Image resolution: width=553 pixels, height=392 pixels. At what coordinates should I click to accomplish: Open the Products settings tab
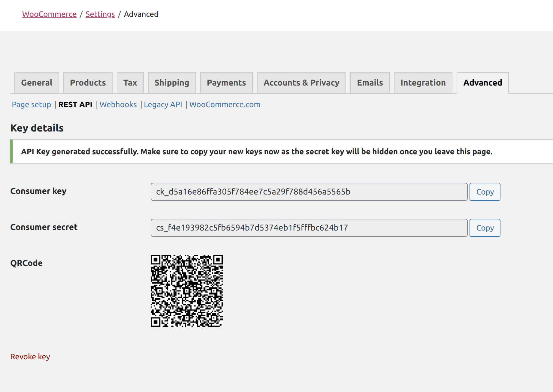tap(88, 83)
